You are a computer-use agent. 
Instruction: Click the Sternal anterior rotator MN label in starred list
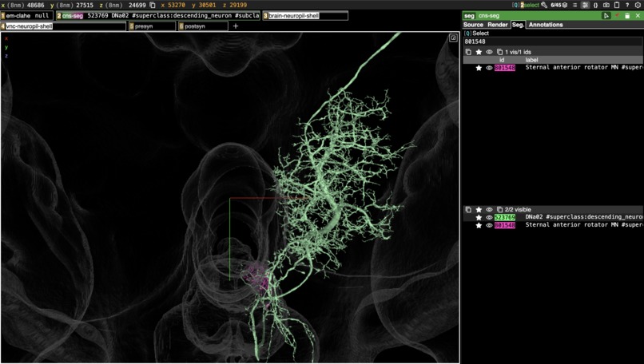(584, 225)
